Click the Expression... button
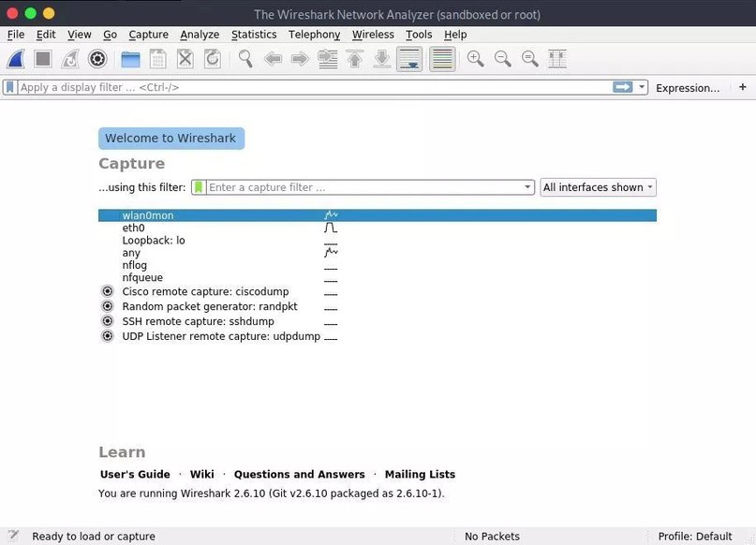 (688, 88)
